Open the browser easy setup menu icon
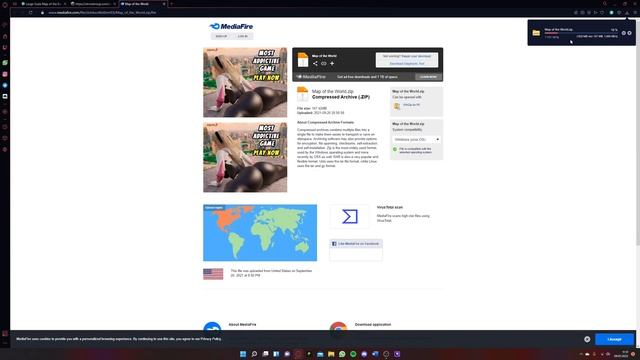The width and height of the screenshot is (640, 360). (x=635, y=13)
